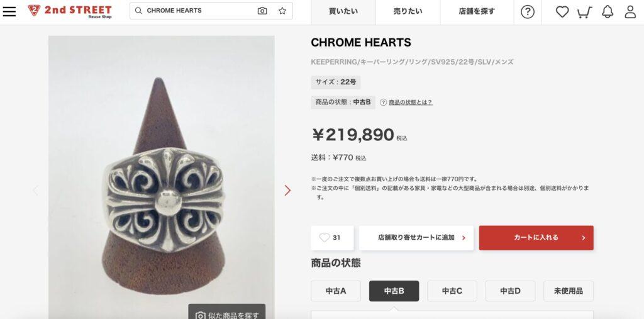This screenshot has height=319, width=644.
Task: Open the shopping cart icon
Action: 584,13
